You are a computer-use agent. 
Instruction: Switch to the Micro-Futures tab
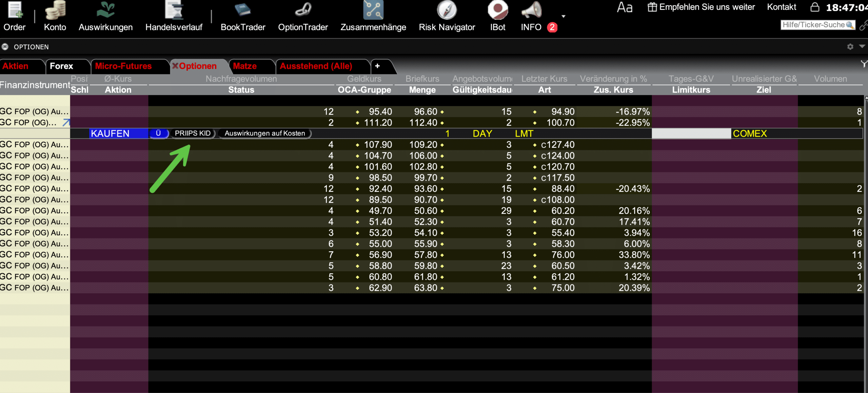click(x=123, y=66)
